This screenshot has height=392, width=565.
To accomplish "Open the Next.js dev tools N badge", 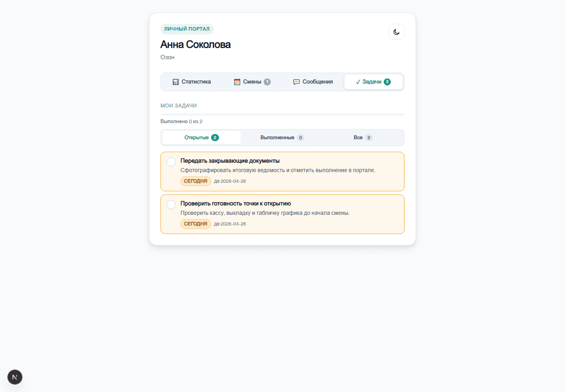I will pyautogui.click(x=15, y=377).
